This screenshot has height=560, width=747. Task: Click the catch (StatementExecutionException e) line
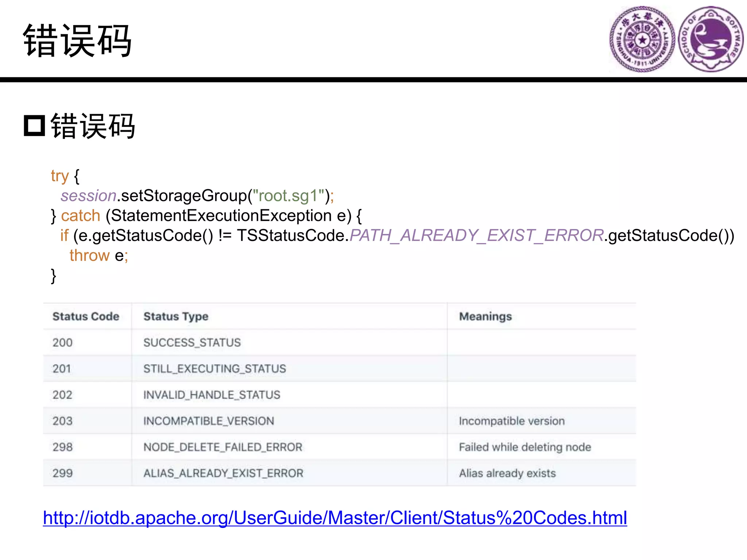coord(206,215)
